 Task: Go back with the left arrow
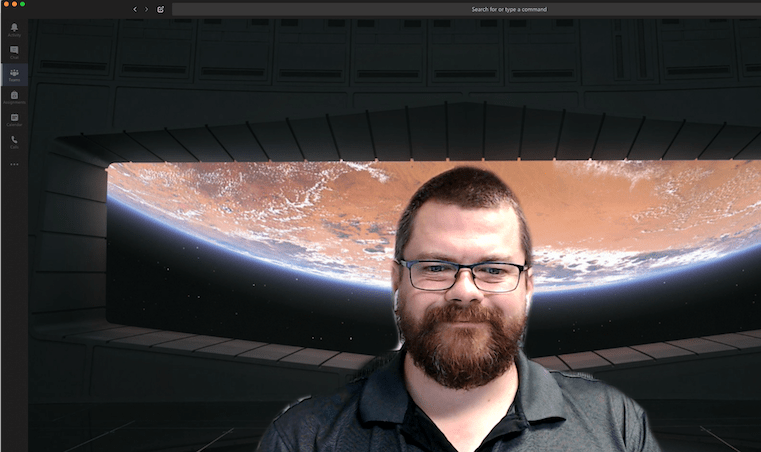pyautogui.click(x=135, y=9)
